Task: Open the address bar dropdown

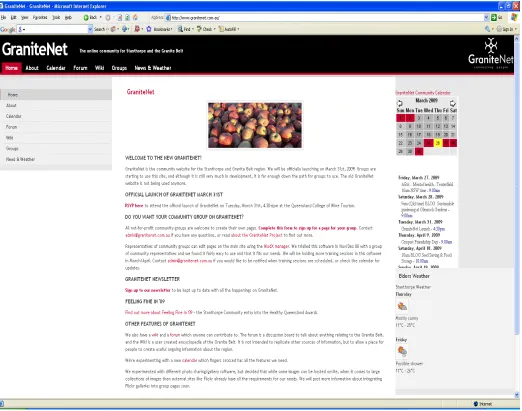Action: pos(486,17)
